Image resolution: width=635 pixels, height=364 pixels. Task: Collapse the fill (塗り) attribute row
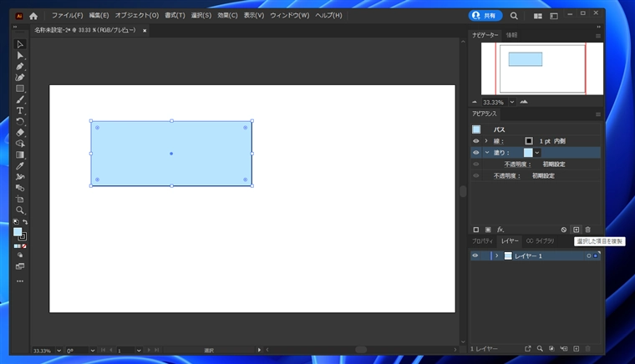[487, 153]
